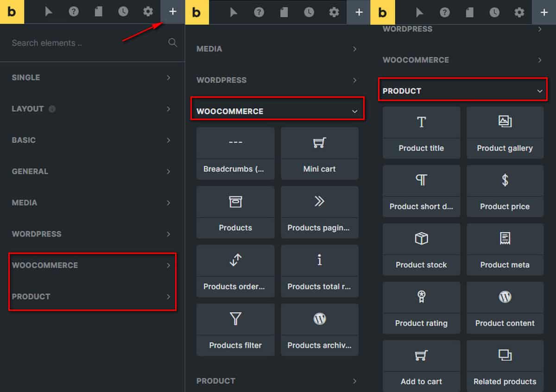Add the Mini cart element
The image size is (556, 392).
click(319, 153)
